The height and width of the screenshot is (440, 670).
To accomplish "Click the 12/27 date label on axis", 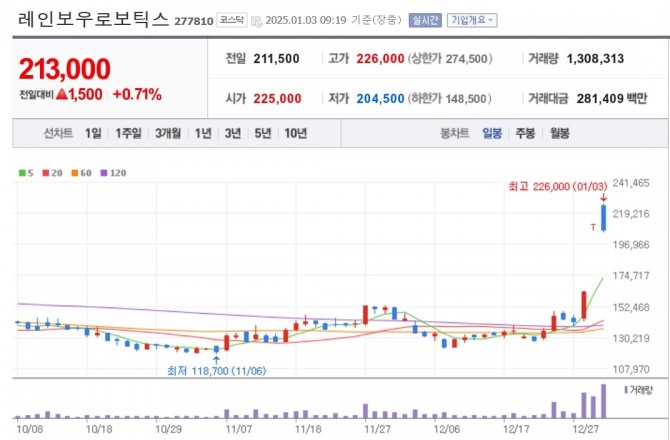I will point(585,429).
